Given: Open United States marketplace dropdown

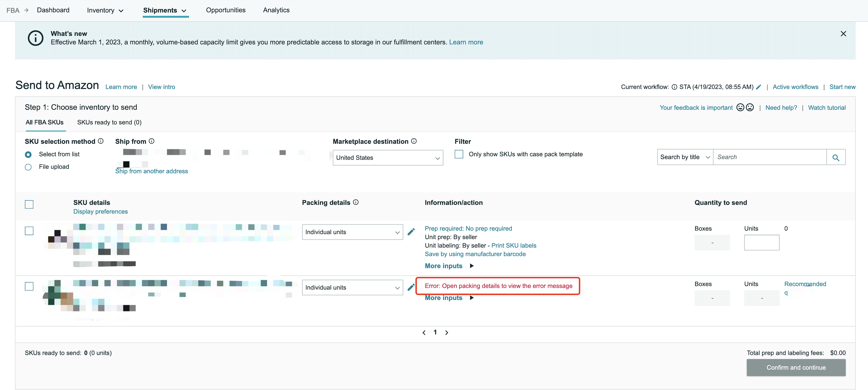Looking at the screenshot, I should click(388, 157).
